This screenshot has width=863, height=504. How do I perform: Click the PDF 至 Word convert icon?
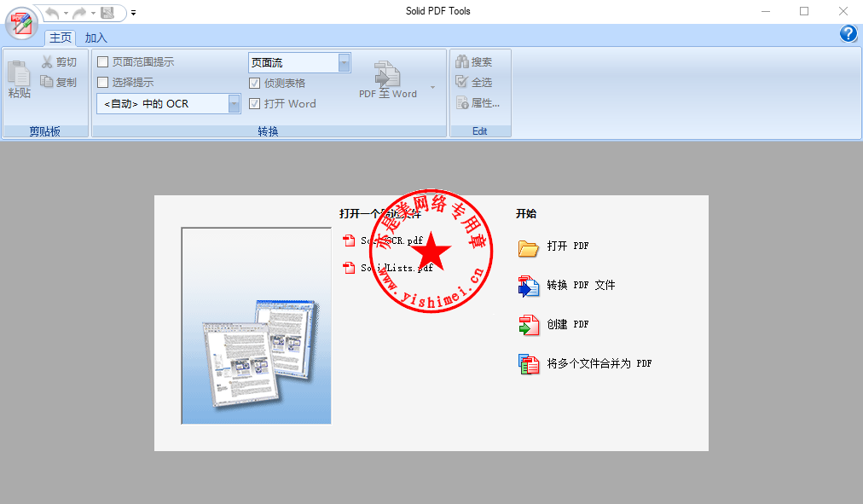(387, 74)
